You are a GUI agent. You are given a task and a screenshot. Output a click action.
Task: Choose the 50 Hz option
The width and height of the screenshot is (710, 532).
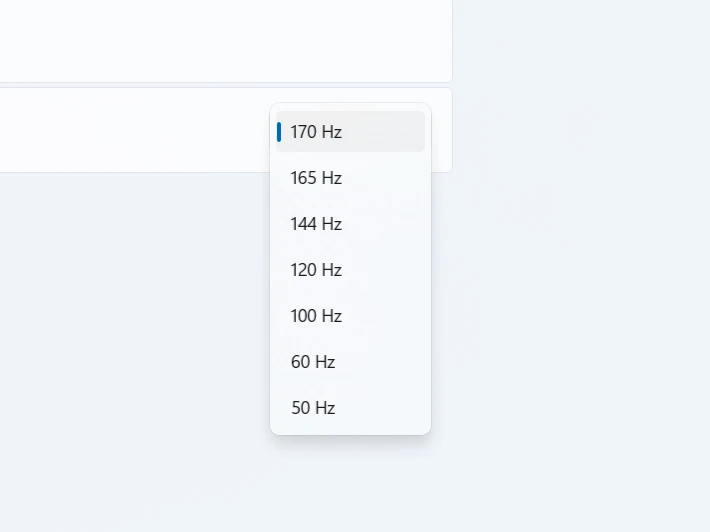pyautogui.click(x=350, y=408)
